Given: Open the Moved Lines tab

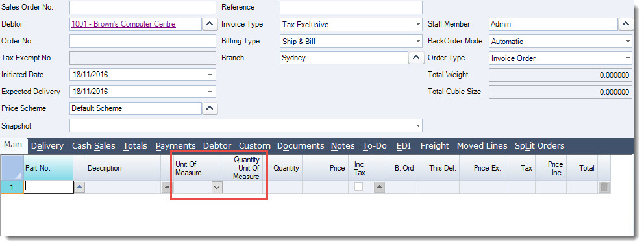Looking at the screenshot, I should pos(482,146).
